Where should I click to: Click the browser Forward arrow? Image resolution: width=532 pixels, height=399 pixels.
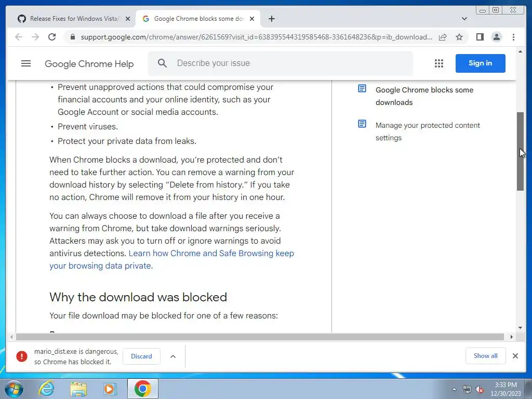click(x=35, y=37)
